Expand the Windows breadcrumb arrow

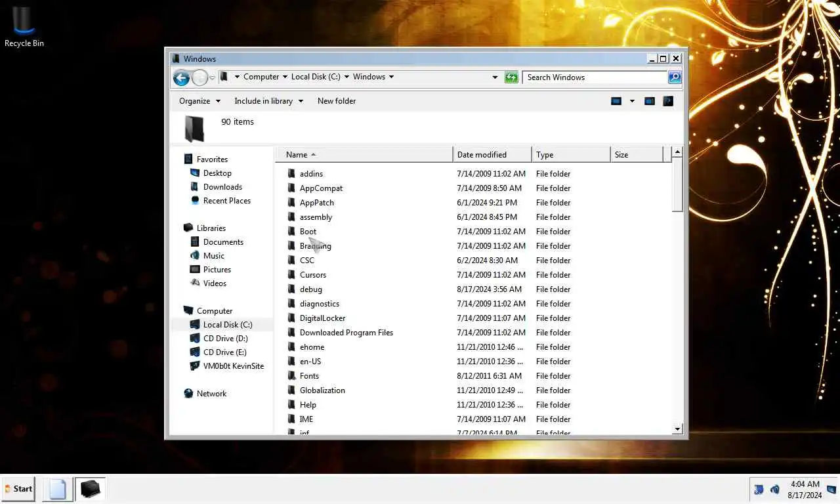[x=391, y=77]
